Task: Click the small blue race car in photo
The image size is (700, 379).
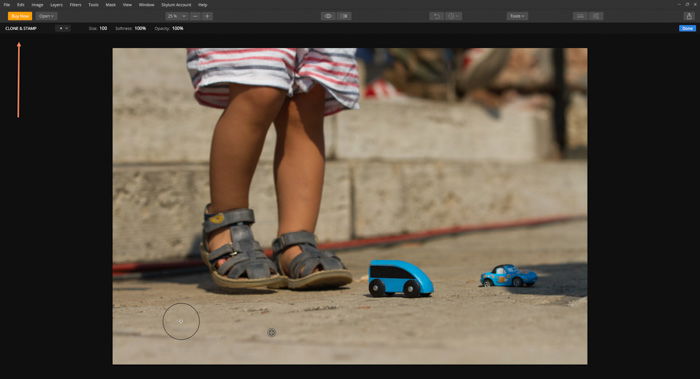Action: pyautogui.click(x=508, y=275)
